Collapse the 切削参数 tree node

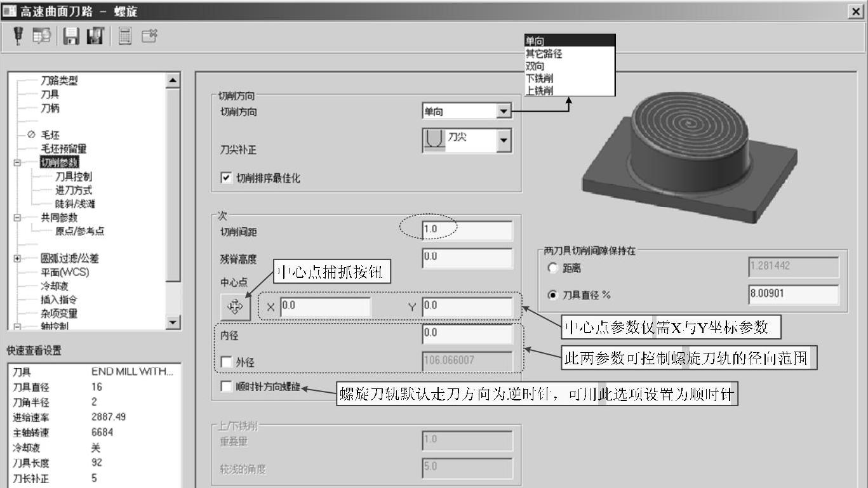coord(17,162)
